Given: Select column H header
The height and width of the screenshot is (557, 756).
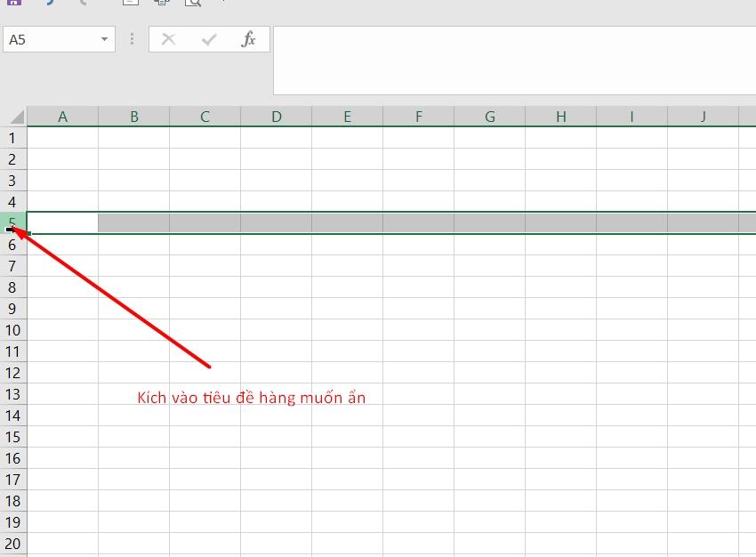Looking at the screenshot, I should coord(560,117).
